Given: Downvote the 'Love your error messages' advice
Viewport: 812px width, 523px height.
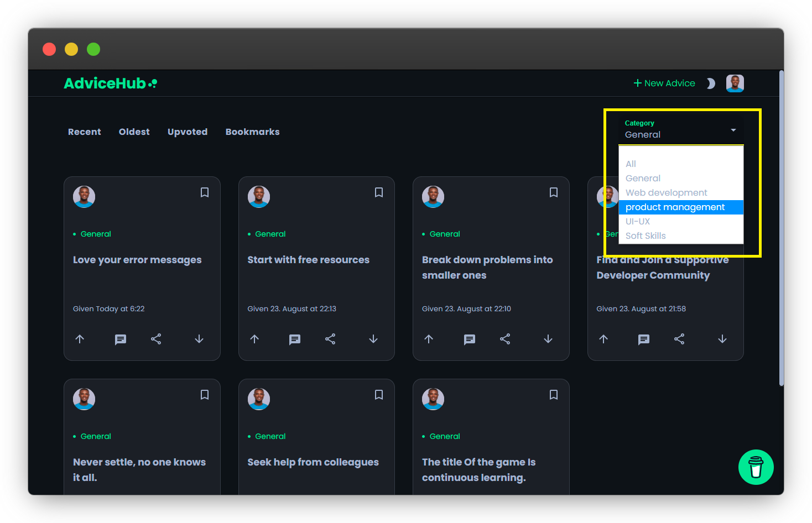Looking at the screenshot, I should pyautogui.click(x=199, y=339).
